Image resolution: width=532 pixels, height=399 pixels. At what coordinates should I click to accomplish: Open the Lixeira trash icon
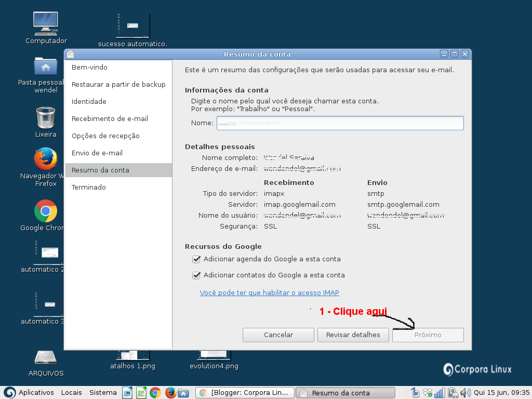pos(45,118)
